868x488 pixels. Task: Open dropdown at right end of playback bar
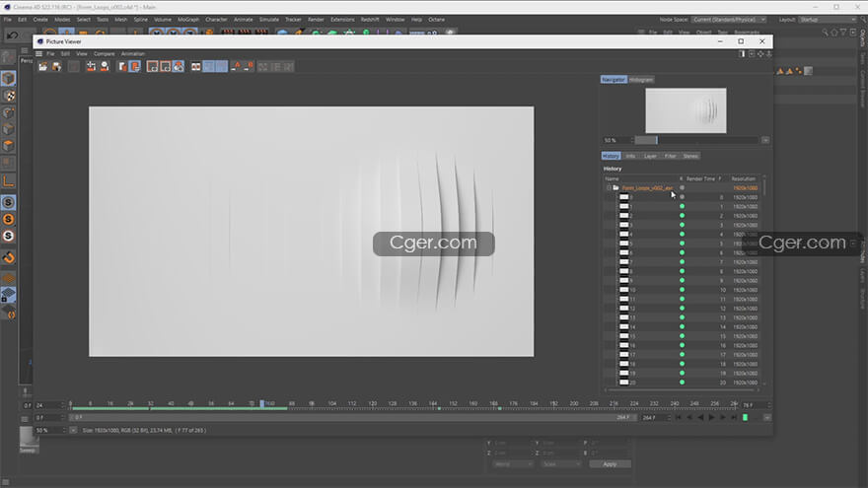766,418
